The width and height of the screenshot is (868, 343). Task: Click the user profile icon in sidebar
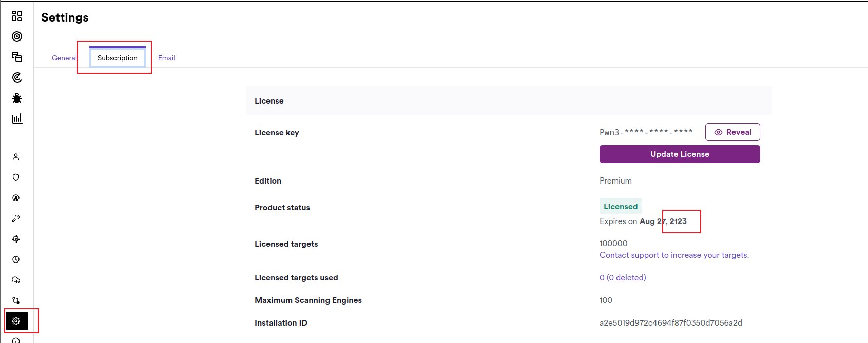(16, 157)
